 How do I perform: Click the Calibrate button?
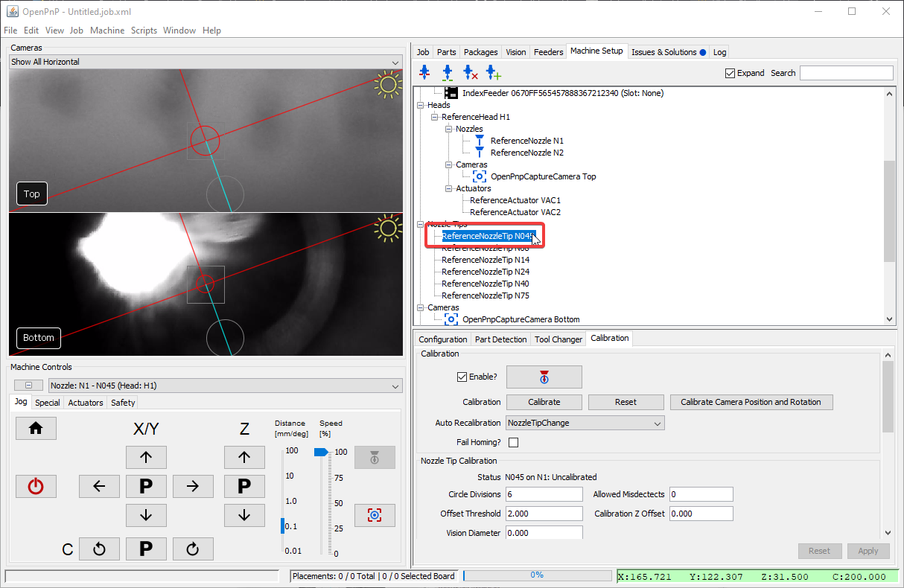point(544,402)
